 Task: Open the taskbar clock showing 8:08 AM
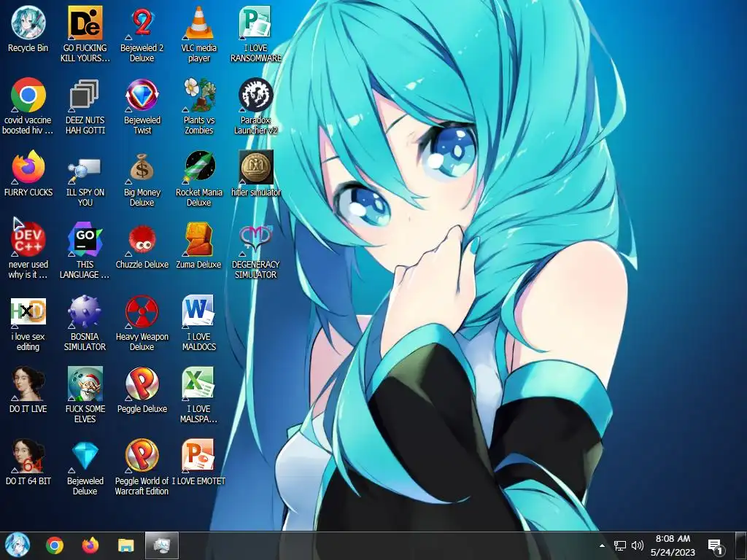[673, 545]
